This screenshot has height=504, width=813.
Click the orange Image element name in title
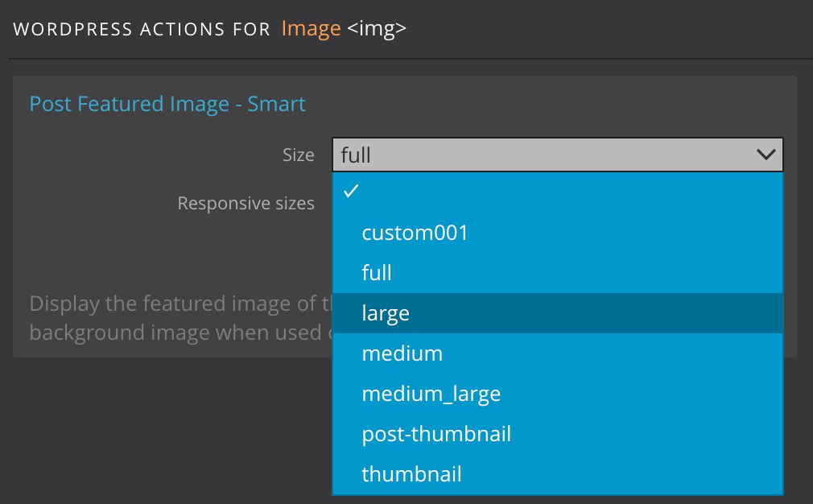(311, 28)
